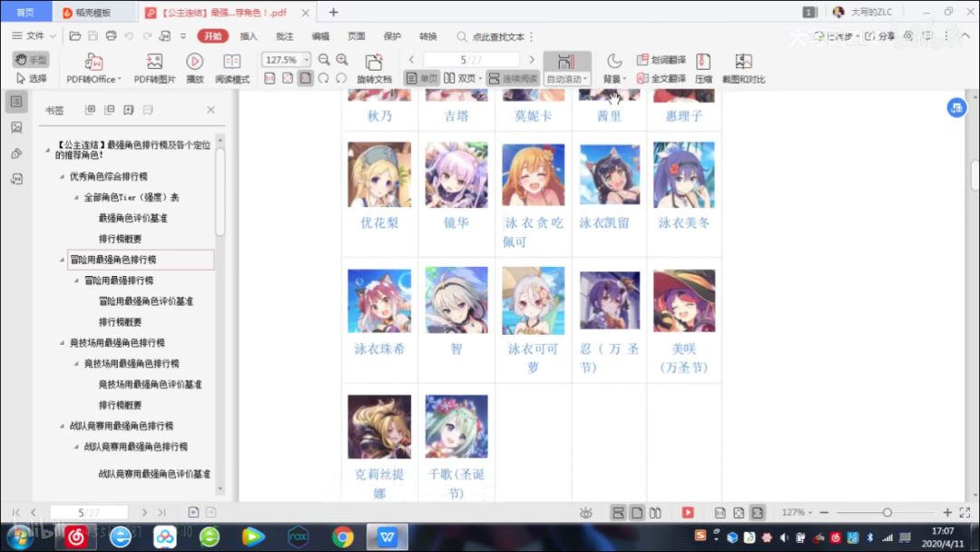The width and height of the screenshot is (980, 552).
Task: Collapse the 全部角色Tier（强度）表 bookmark
Action: pyautogui.click(x=75, y=198)
